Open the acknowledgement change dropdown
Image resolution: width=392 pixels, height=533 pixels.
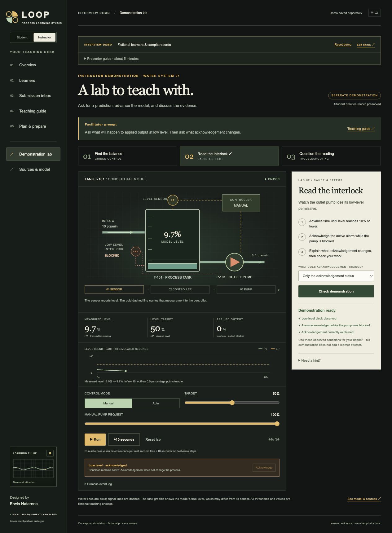point(336,276)
